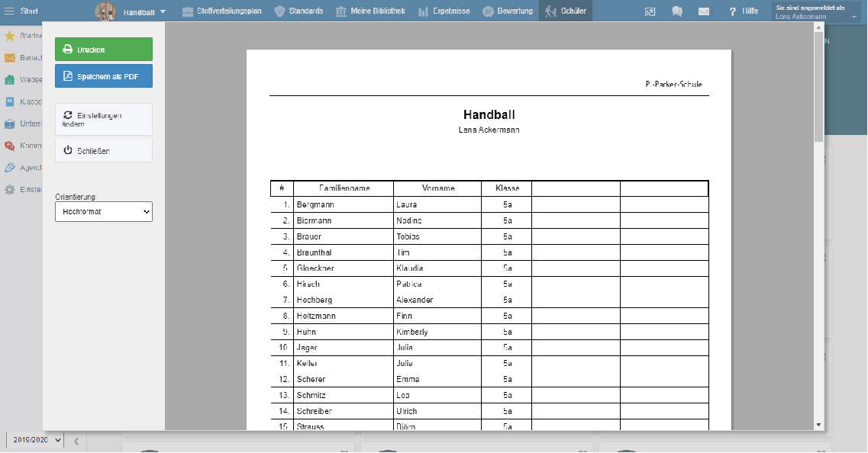Click Einstellungen ändern
Image resolution: width=868 pixels, height=453 pixels.
[x=104, y=120]
